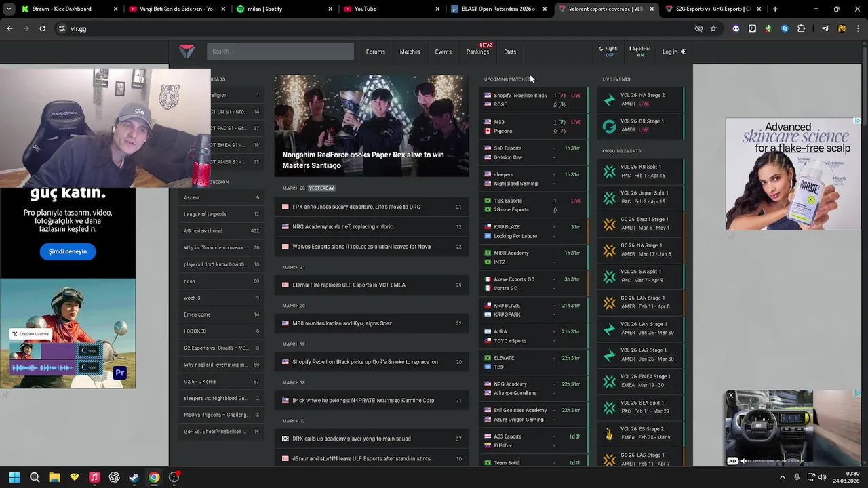The width and height of the screenshot is (868, 488).
Task: Open Eternal Fire replaces ULF Esports article
Action: click(372, 285)
